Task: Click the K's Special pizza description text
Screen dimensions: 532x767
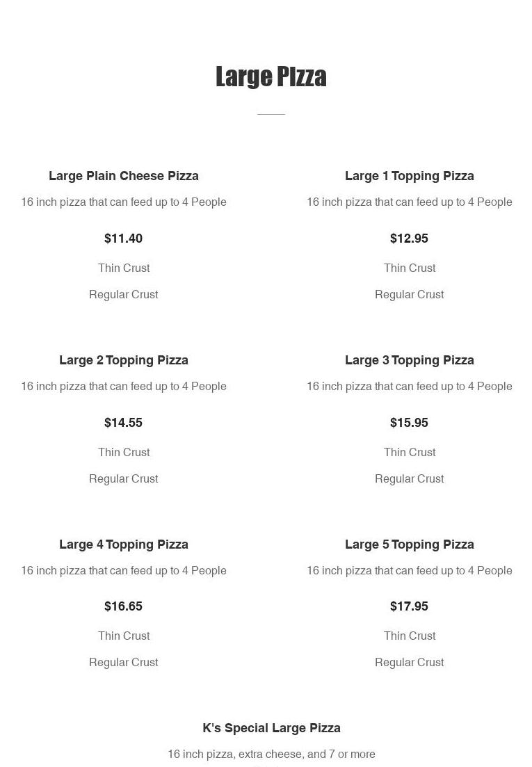Action: click(271, 754)
